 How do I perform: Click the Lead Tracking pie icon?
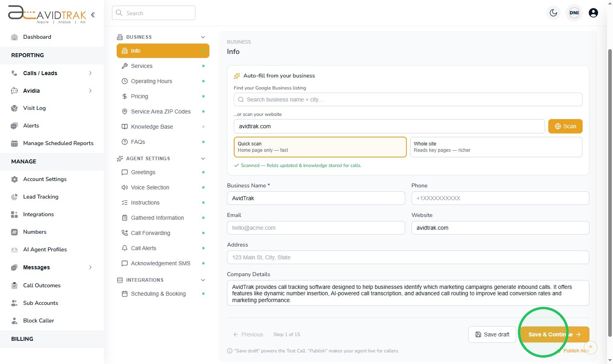pyautogui.click(x=14, y=197)
